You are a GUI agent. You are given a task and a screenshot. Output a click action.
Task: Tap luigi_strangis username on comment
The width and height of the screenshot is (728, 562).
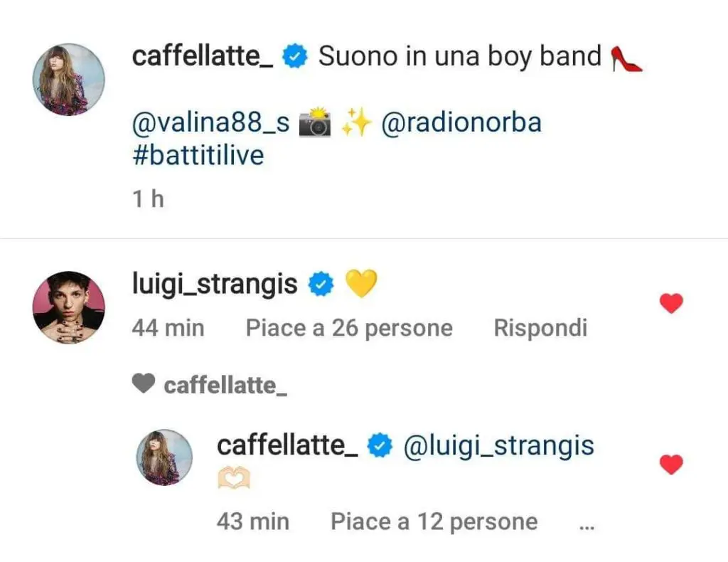click(x=215, y=285)
